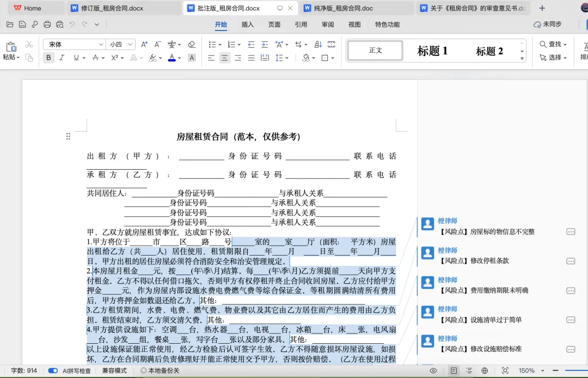588x378 pixels.
Task: Expand line spacing dropdown
Action: point(287,58)
